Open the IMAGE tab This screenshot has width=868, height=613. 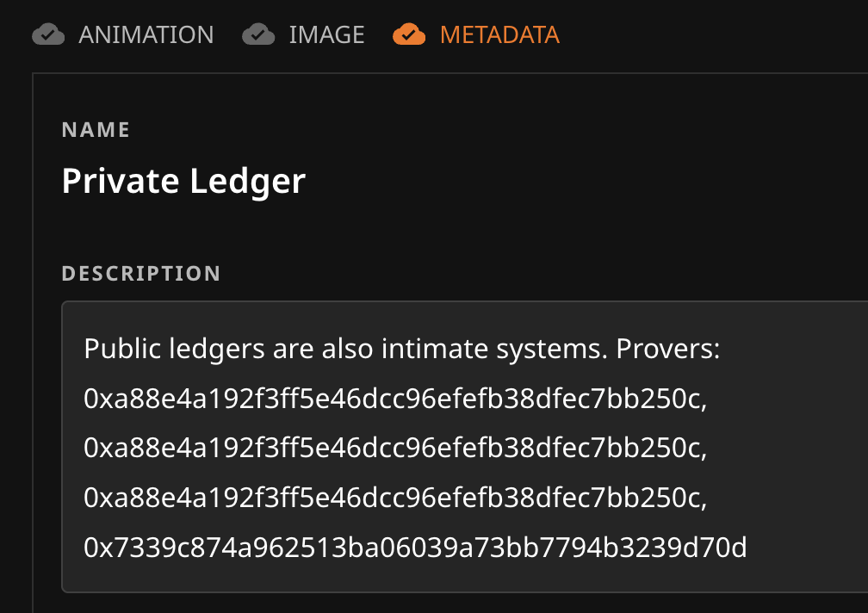coord(327,34)
